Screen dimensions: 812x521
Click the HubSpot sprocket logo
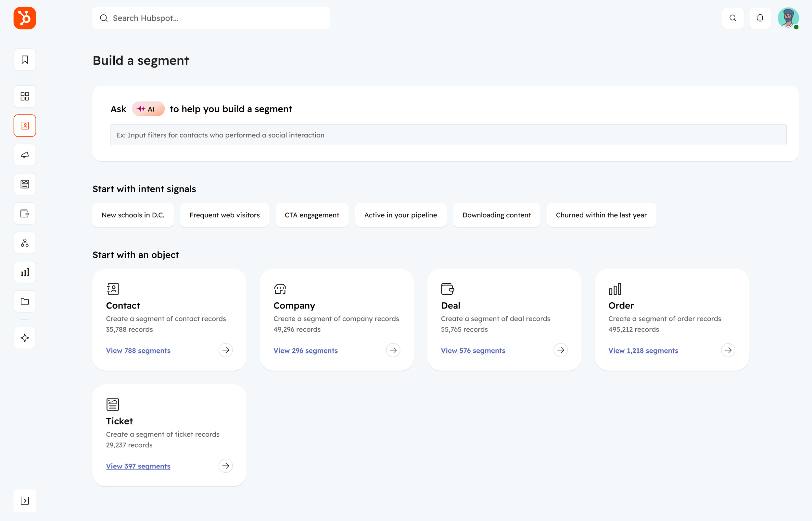pos(25,18)
